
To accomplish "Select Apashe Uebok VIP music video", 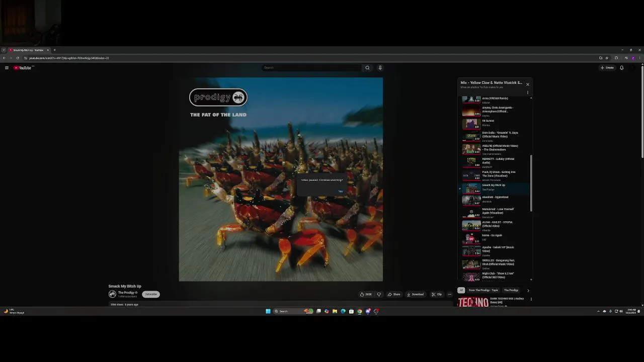I will 496,251.
